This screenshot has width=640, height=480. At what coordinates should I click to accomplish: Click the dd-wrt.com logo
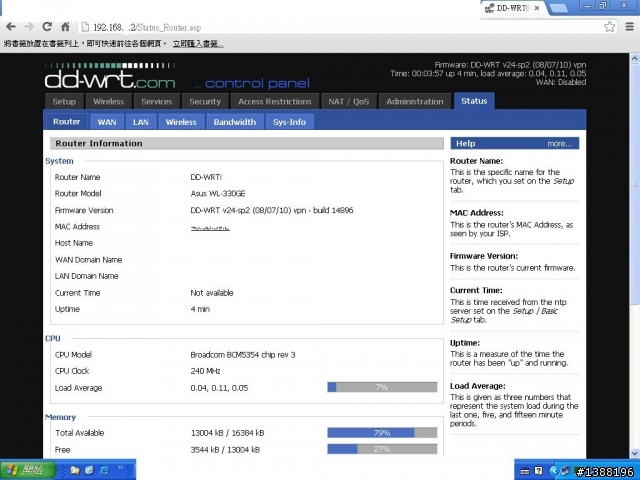110,76
